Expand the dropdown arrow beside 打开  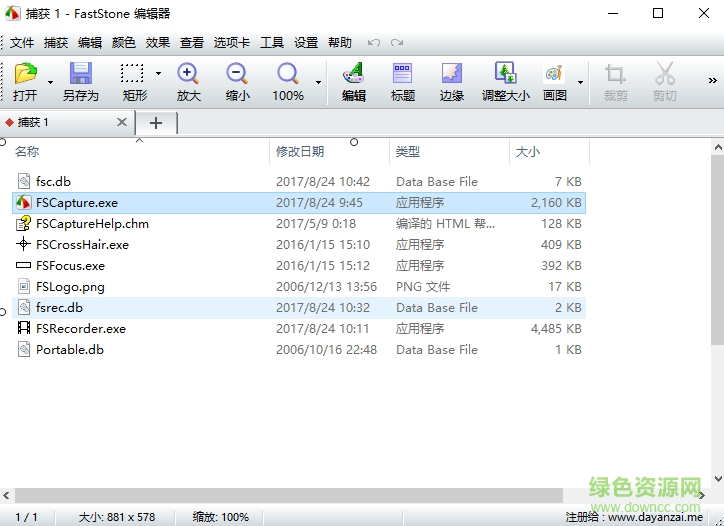(x=51, y=82)
